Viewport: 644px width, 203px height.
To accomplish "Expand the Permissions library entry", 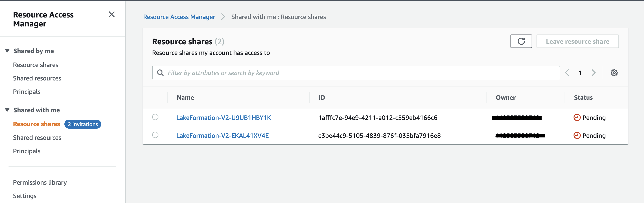I will coord(40,182).
